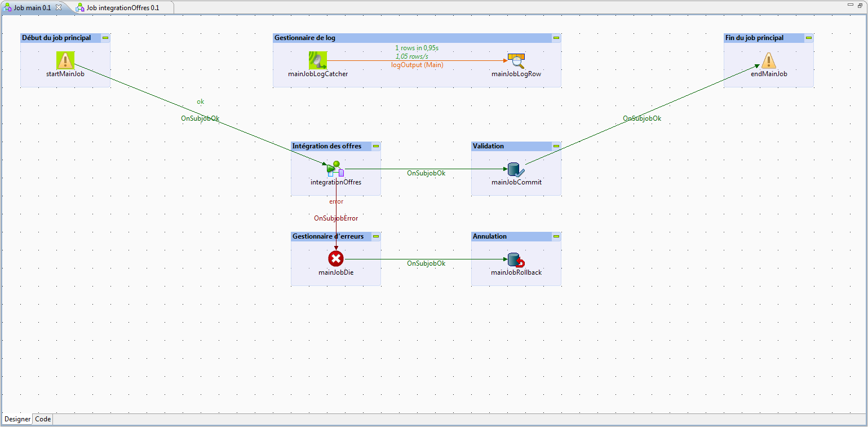The image size is (868, 427).
Task: Open the Code view tab
Action: 43,419
